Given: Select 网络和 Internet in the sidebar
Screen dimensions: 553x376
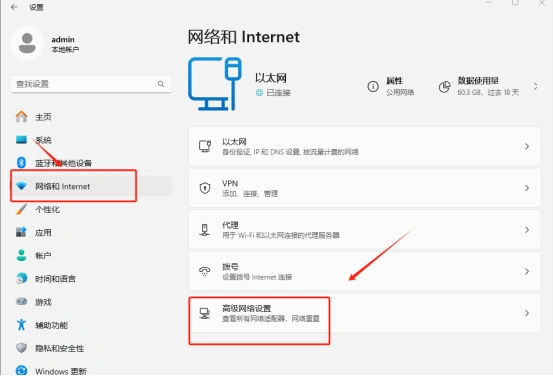Looking at the screenshot, I should (x=91, y=186).
